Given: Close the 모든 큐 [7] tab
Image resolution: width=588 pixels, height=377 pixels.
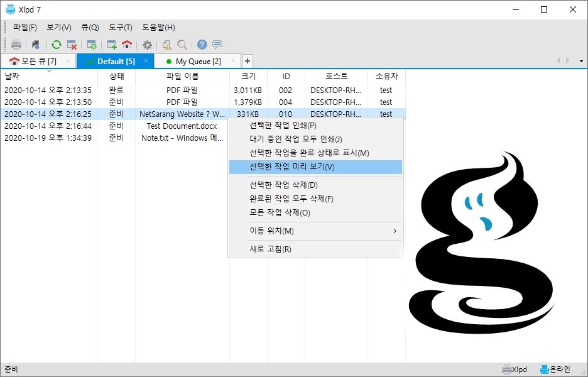Looking at the screenshot, I should (68, 61).
